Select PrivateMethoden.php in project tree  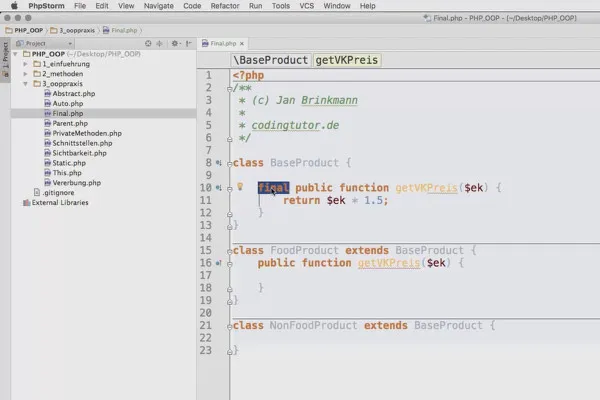(x=87, y=133)
